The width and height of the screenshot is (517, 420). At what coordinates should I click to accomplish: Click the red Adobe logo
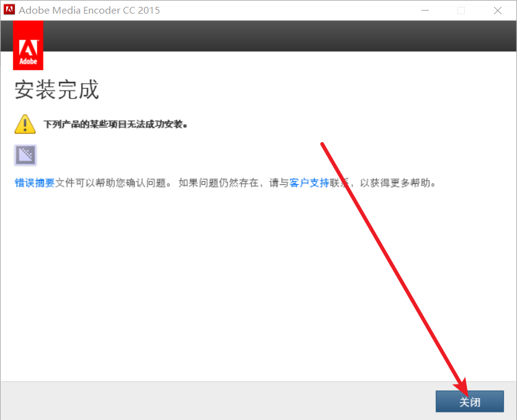point(28,45)
